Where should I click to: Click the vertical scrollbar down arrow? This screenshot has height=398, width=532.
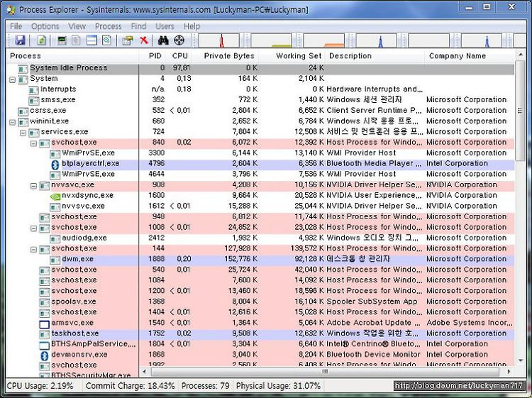pyautogui.click(x=521, y=360)
